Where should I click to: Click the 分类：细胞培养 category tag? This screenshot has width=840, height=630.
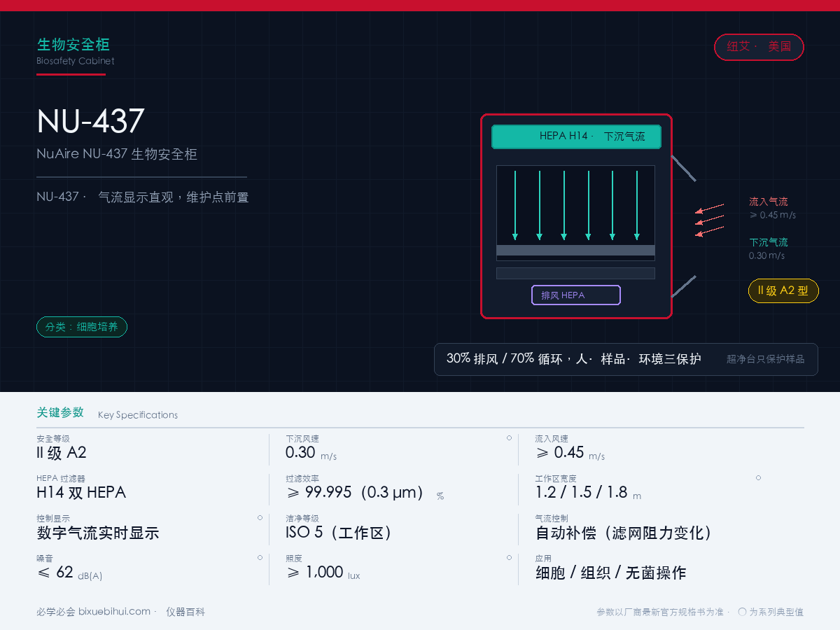(82, 327)
